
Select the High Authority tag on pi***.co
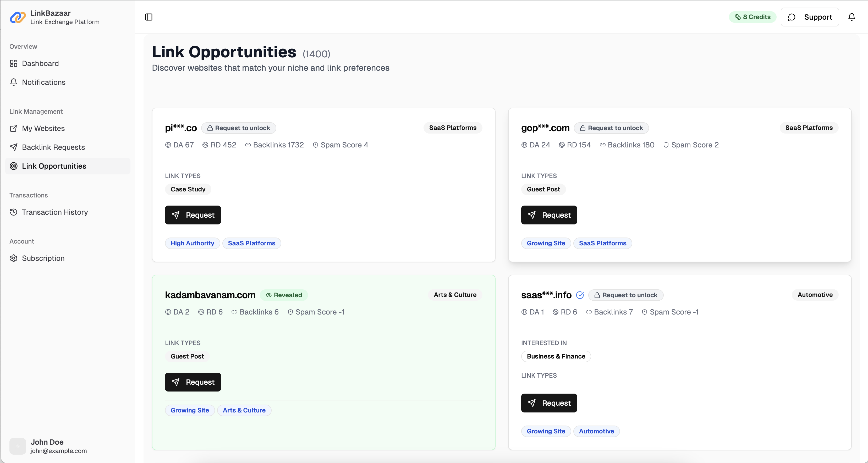point(192,243)
